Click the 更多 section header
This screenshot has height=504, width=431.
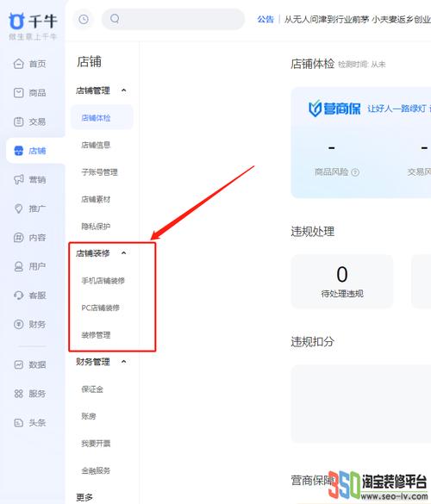(84, 497)
